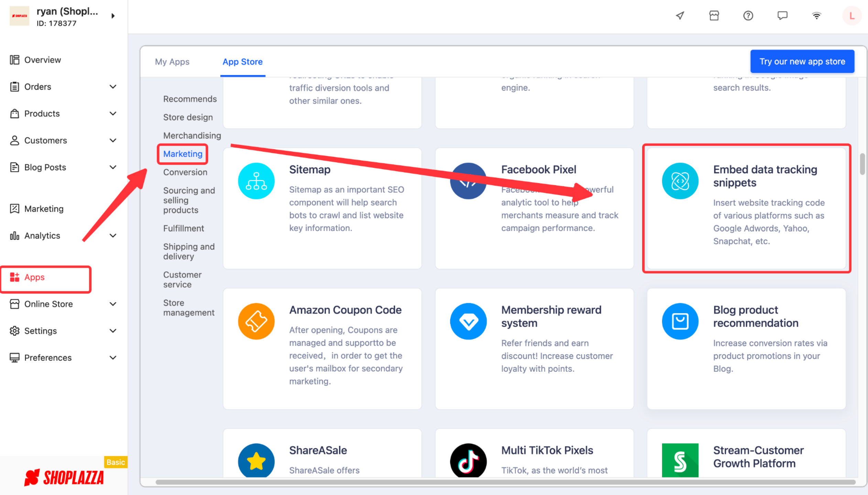Open the store switcher arrow

click(113, 16)
